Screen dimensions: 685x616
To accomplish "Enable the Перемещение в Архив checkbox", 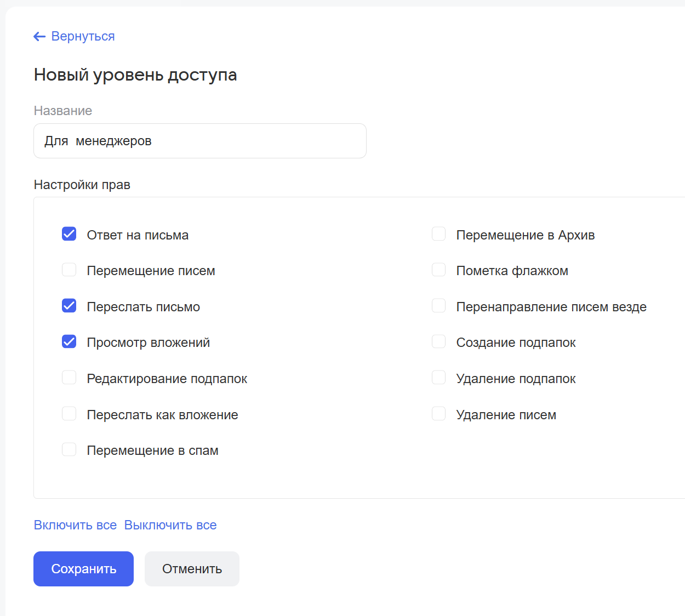I will coord(438,234).
